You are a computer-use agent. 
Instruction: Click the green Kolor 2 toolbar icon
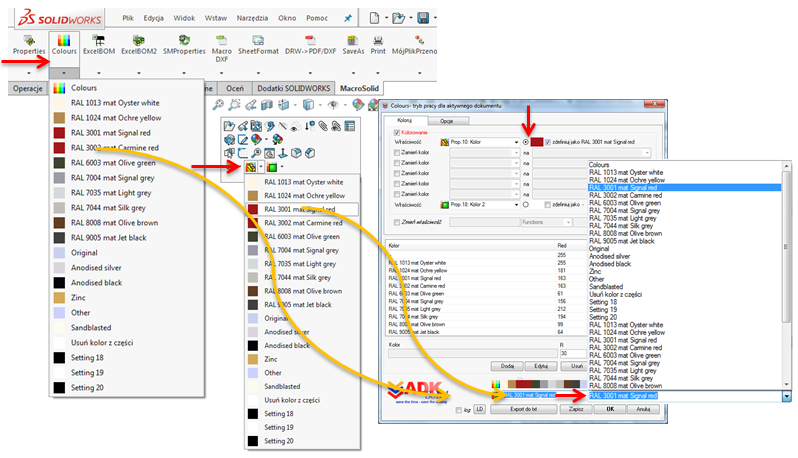[x=272, y=167]
